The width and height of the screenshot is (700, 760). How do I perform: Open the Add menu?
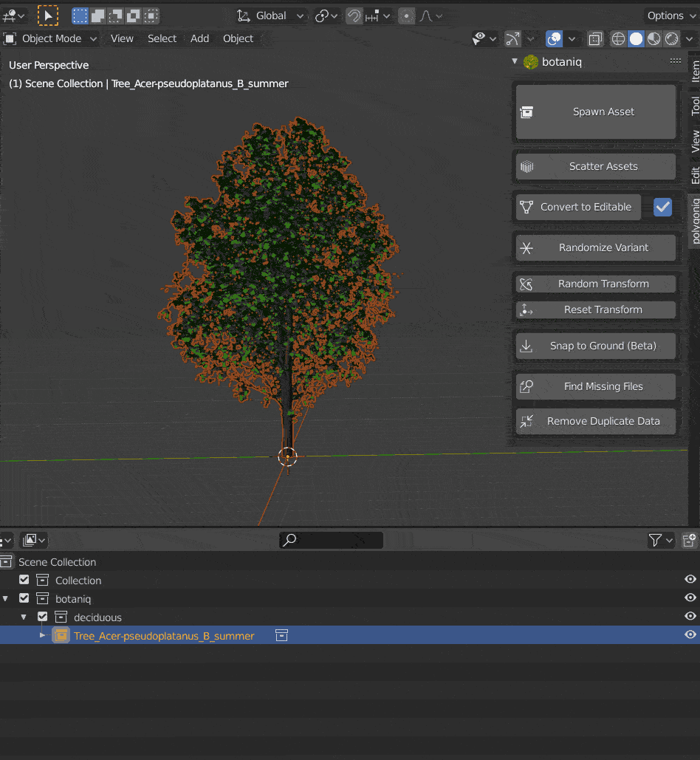(199, 38)
